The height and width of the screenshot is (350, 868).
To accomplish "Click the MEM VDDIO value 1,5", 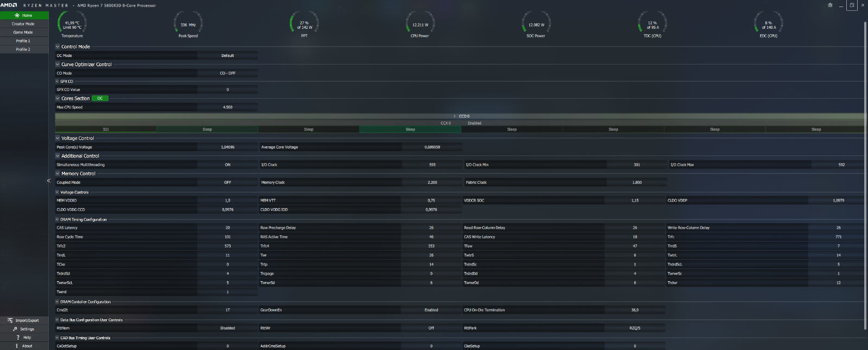I will pyautogui.click(x=228, y=200).
